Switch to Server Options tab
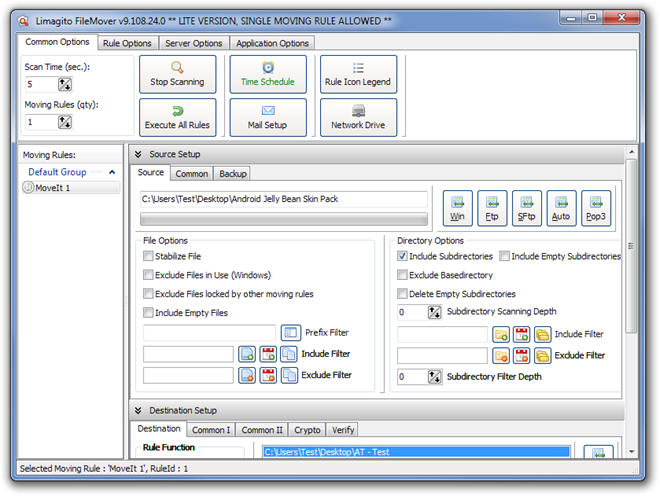 pyautogui.click(x=194, y=43)
